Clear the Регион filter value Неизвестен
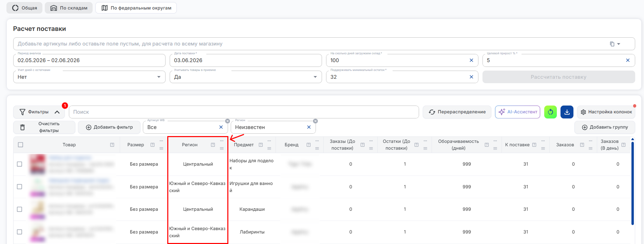 (309, 127)
